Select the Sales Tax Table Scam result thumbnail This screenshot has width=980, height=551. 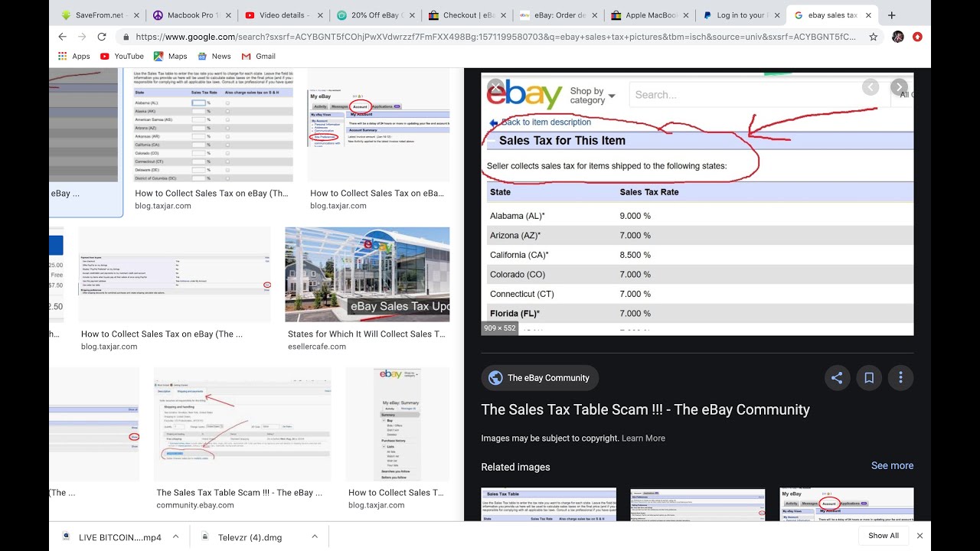coord(243,424)
